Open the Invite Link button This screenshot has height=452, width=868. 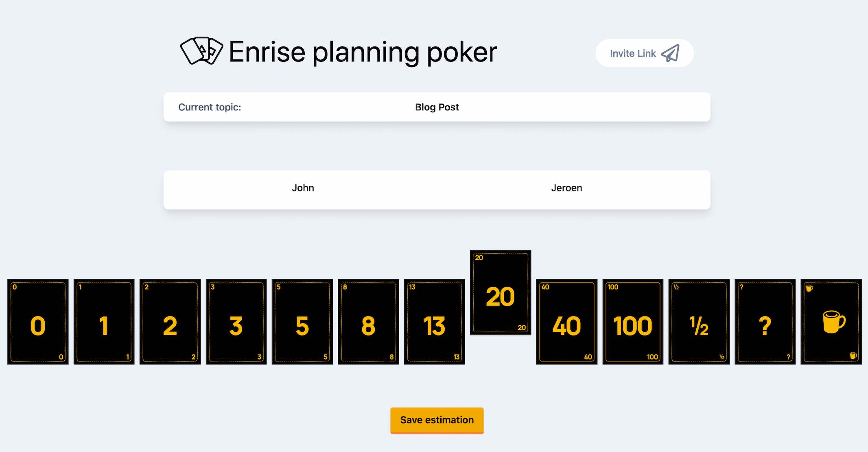tap(644, 53)
